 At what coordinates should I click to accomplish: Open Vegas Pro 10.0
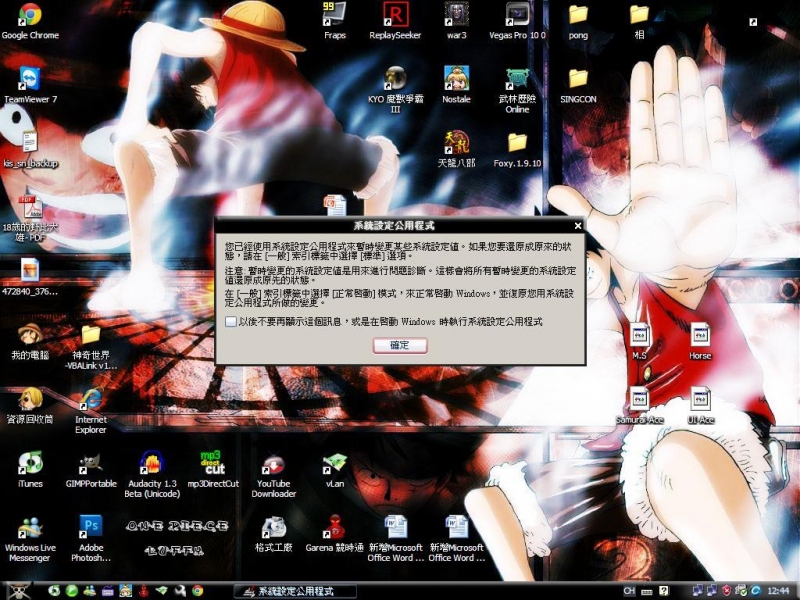click(516, 15)
